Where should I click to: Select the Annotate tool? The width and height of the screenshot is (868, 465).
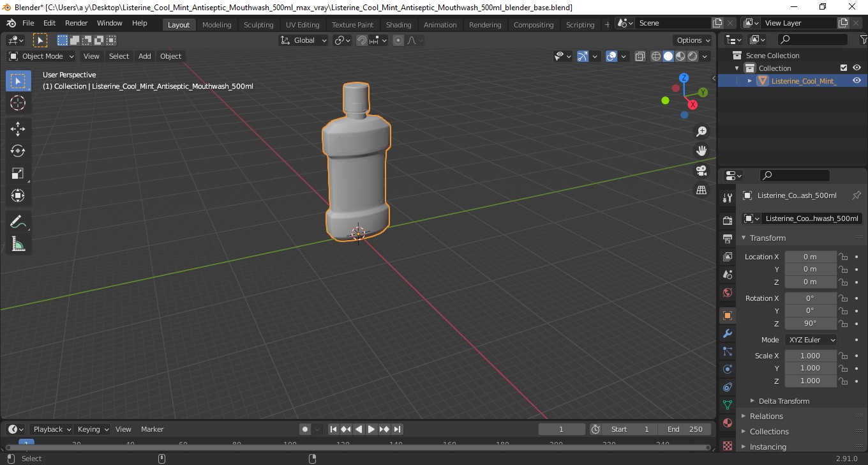18,222
